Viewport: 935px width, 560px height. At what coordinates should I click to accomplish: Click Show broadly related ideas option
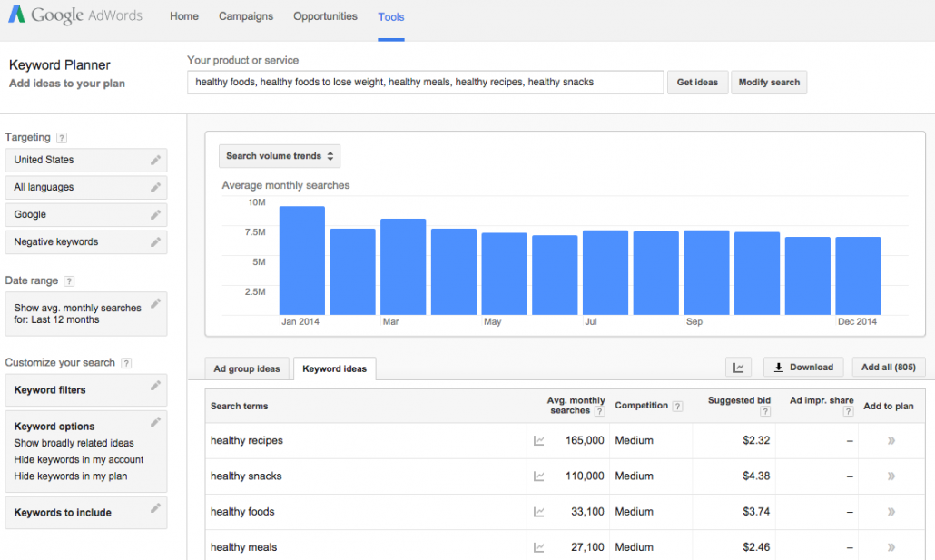[x=74, y=443]
